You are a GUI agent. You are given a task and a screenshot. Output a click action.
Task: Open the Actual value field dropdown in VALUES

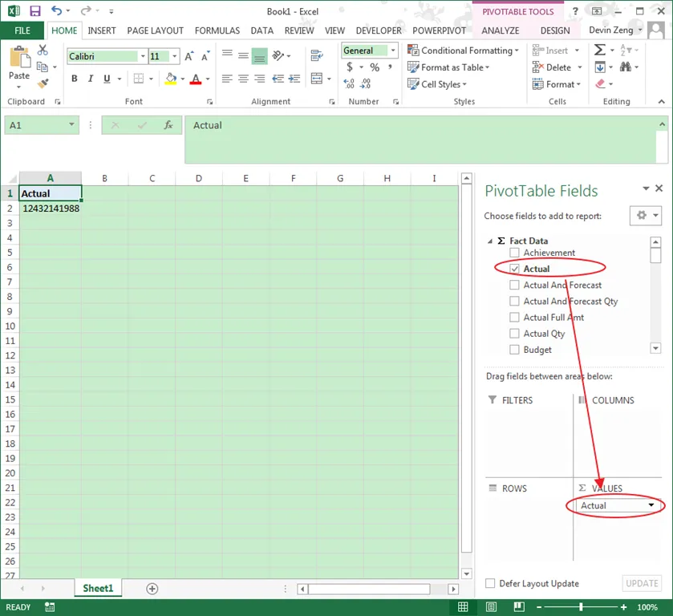click(651, 505)
